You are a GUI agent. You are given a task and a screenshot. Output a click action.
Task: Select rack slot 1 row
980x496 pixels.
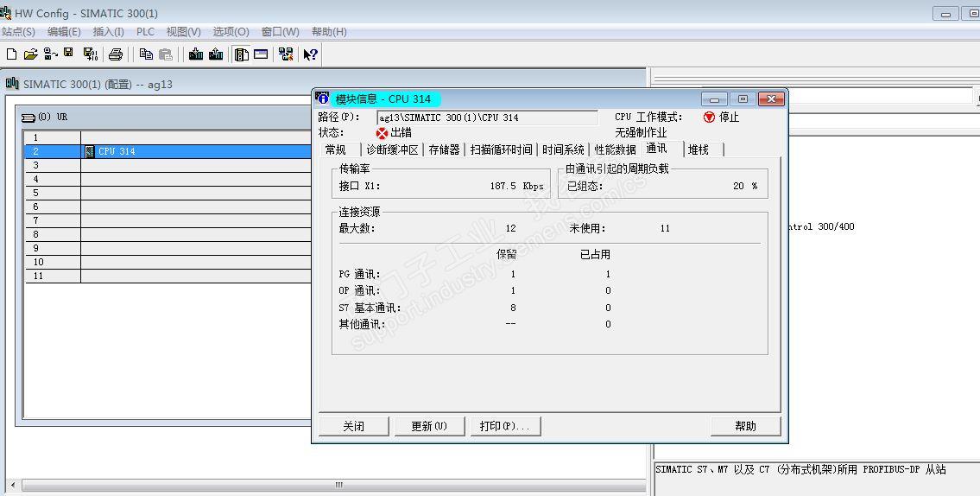tap(168, 137)
